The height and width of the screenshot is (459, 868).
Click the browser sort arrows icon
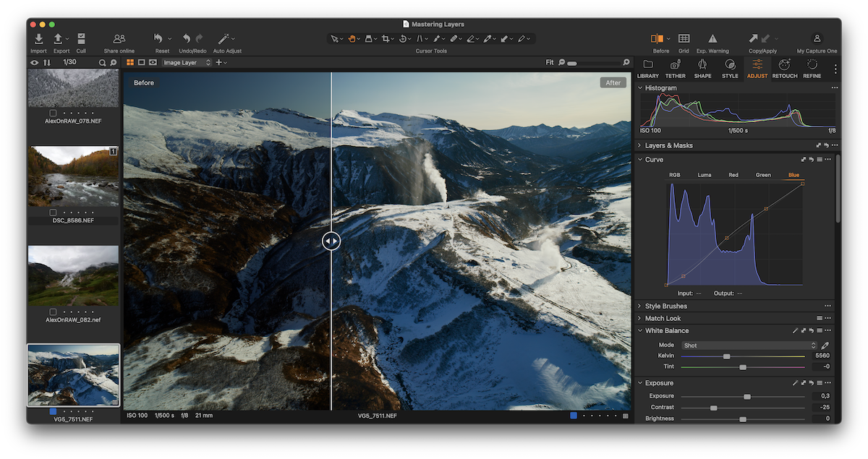pos(47,63)
